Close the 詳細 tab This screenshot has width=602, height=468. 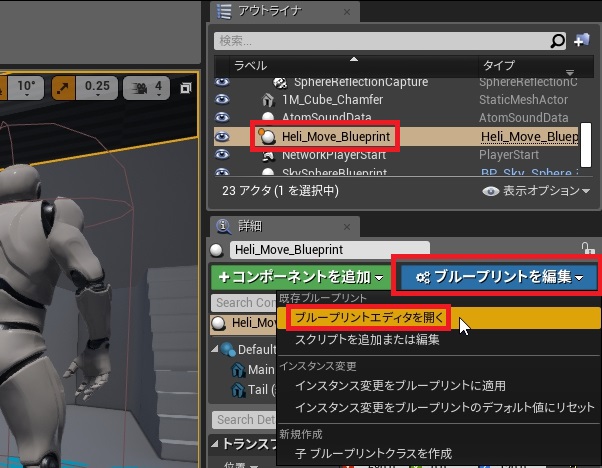point(347,227)
